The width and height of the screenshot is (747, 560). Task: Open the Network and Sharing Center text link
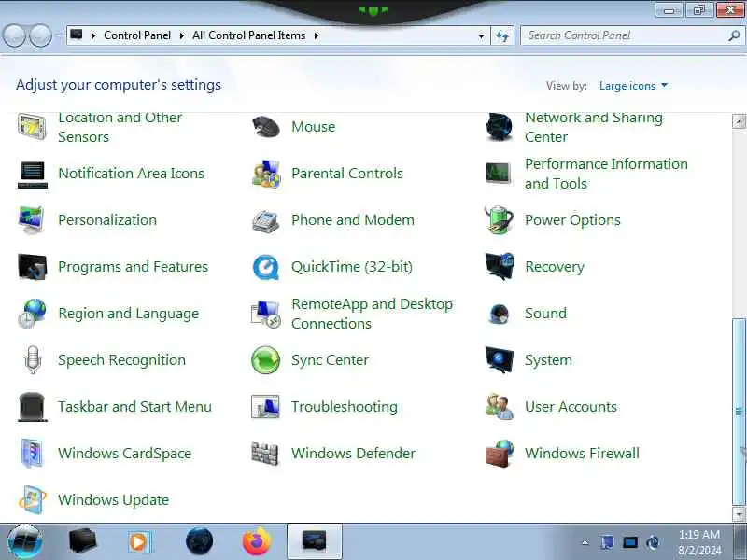[x=594, y=127]
